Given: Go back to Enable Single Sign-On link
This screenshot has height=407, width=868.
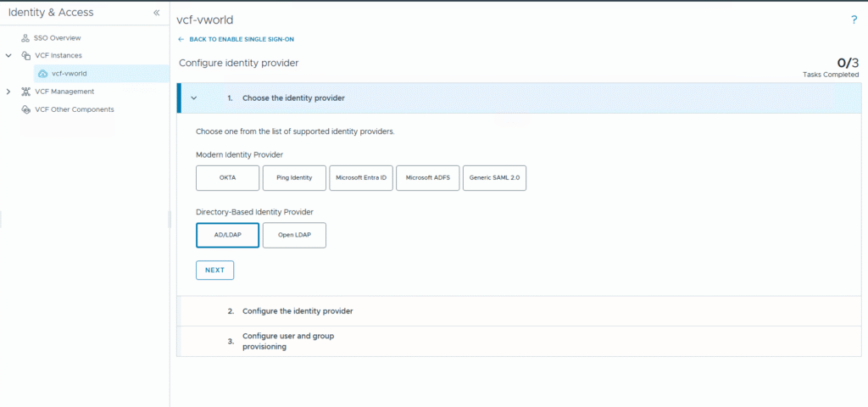Looking at the screenshot, I should (242, 40).
